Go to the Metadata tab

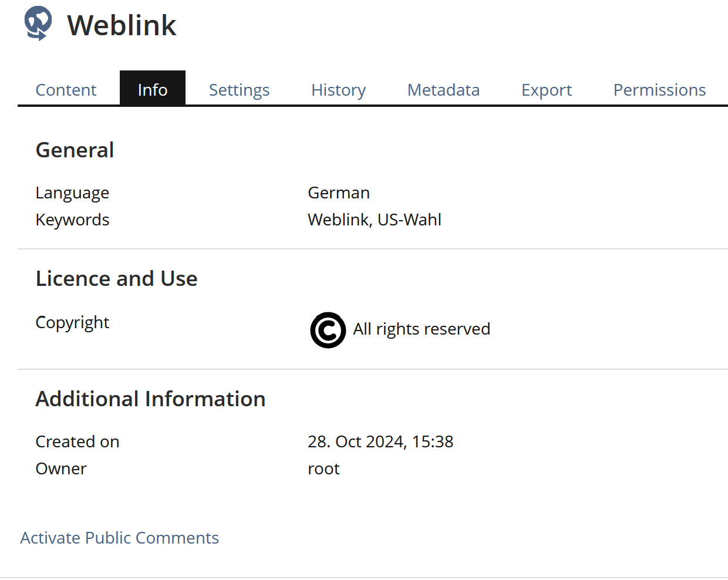[x=443, y=90]
